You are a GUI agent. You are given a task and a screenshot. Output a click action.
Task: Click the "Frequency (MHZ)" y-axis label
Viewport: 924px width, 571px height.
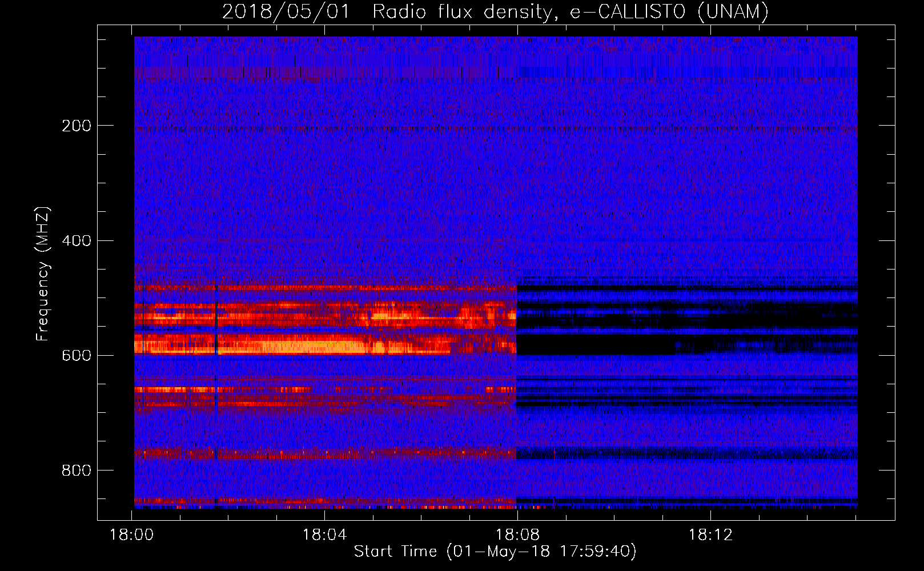point(43,274)
